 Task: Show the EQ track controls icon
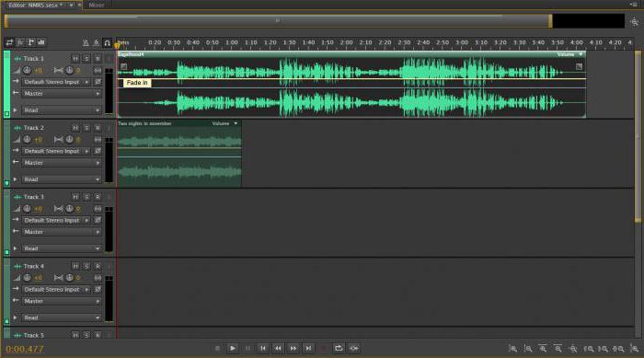click(x=41, y=42)
